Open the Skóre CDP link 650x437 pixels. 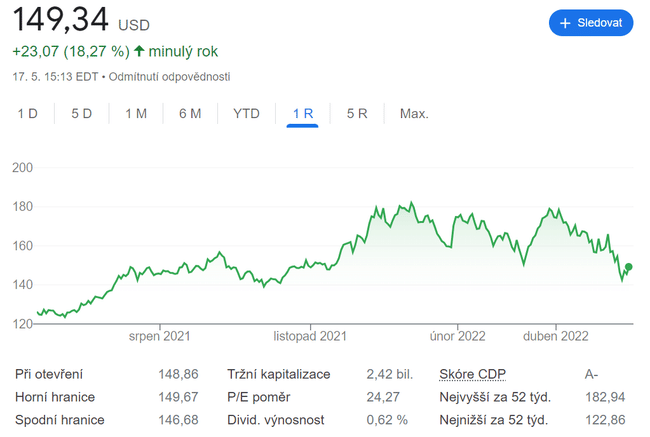pyautogui.click(x=472, y=374)
